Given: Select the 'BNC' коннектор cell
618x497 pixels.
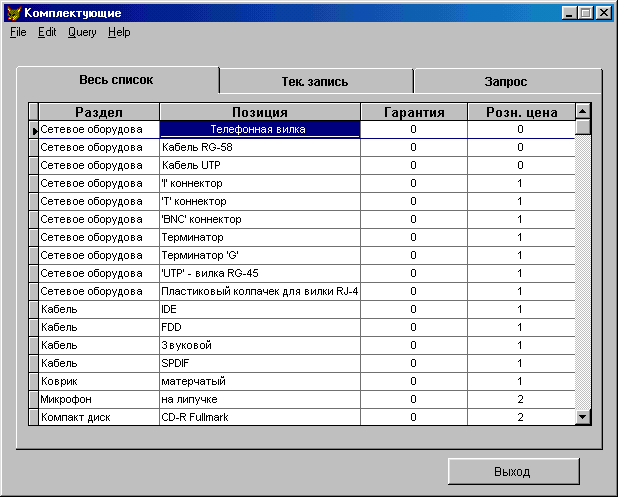Looking at the screenshot, I should [260, 220].
